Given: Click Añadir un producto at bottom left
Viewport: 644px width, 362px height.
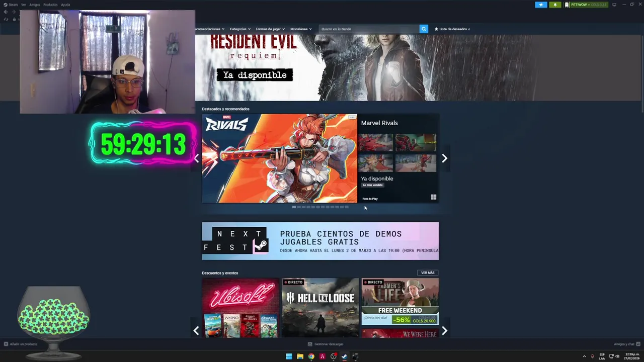Looking at the screenshot, I should click(x=21, y=344).
